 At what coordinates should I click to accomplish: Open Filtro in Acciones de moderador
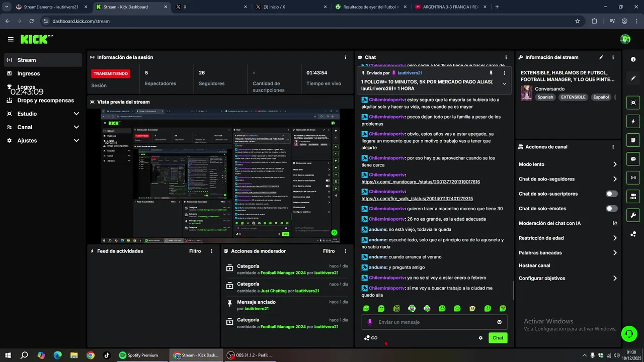(x=329, y=251)
